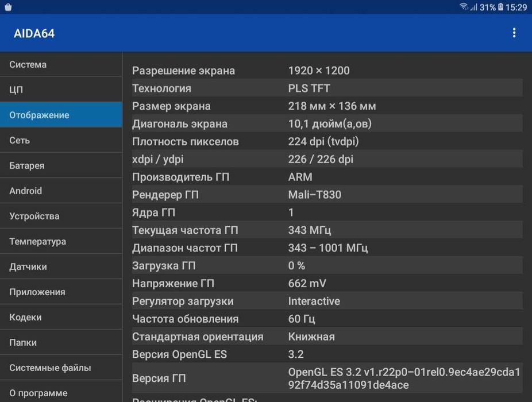Tap the 0 % GPU load value
The width and height of the screenshot is (532, 402).
click(x=296, y=266)
